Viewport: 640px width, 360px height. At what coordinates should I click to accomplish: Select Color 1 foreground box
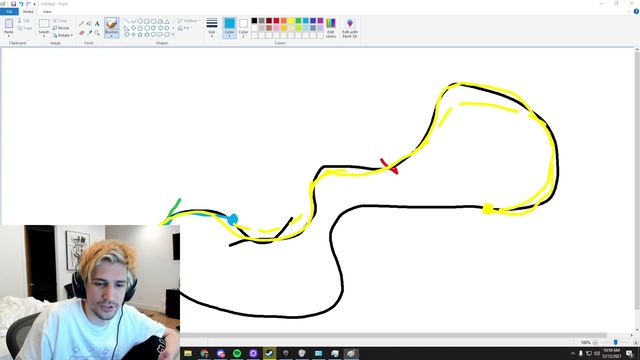click(229, 28)
